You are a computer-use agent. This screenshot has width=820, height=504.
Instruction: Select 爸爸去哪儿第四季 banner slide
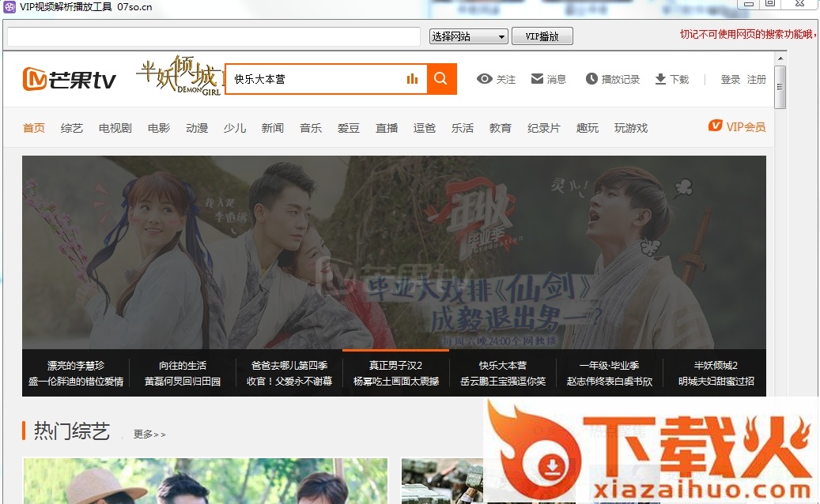tap(289, 373)
